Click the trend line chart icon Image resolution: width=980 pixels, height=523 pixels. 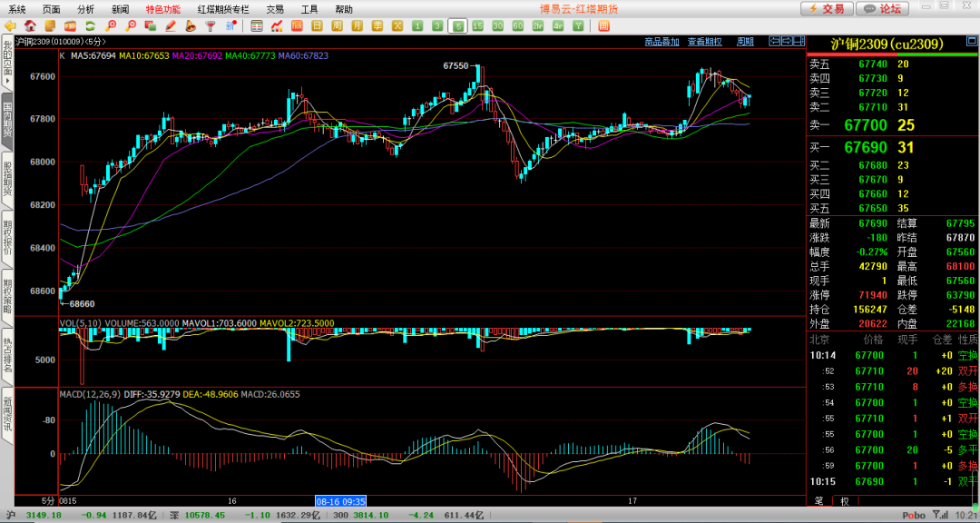277,26
